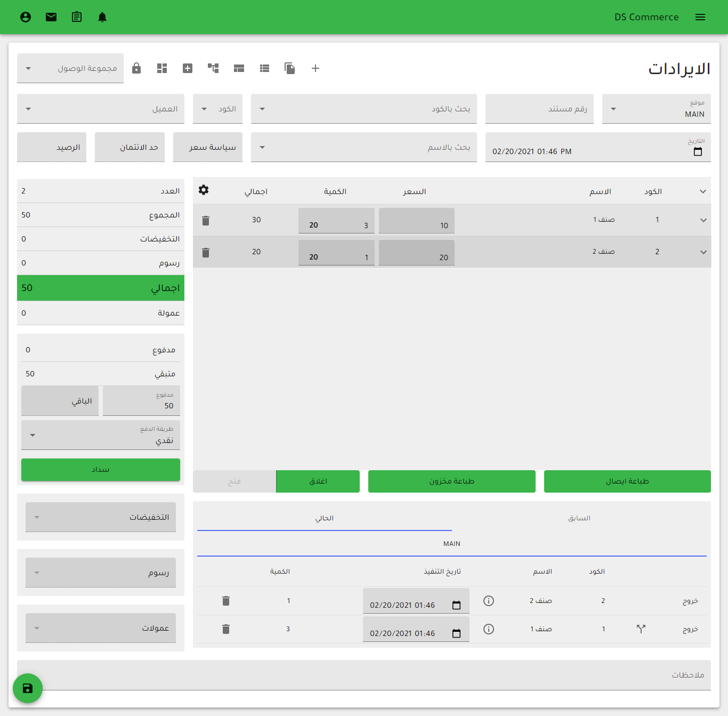Screen dimensions: 728x716
Task: Expand the العميل customer dropdown
Action: (x=100, y=108)
